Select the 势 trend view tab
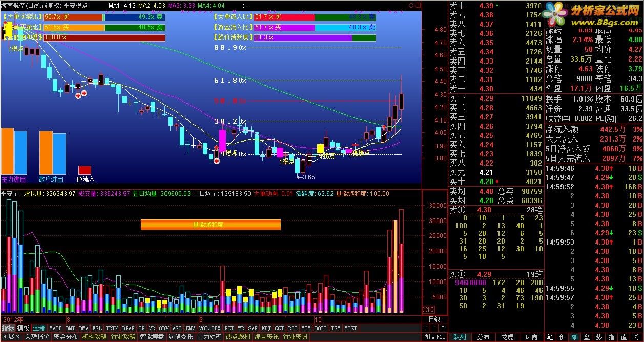Image resolution: width=644 pixels, height=342 pixels. click(598, 337)
